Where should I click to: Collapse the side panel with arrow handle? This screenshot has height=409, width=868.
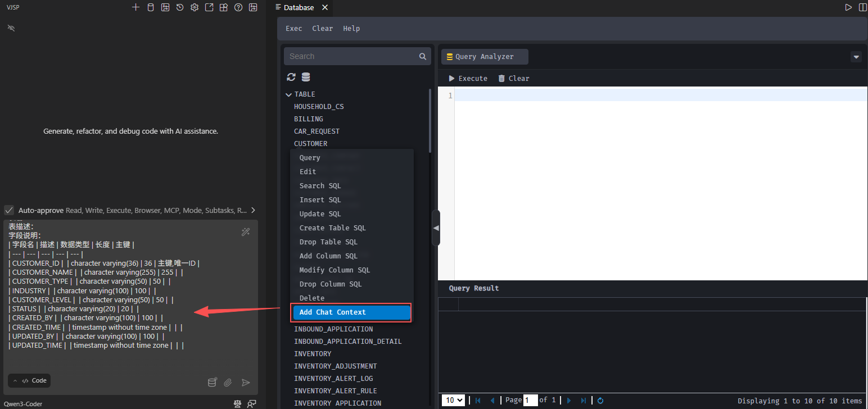(x=436, y=228)
